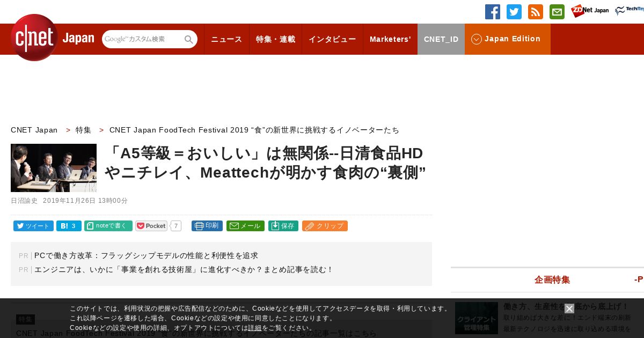644x338 pixels.
Task: Close the cookie notice banner
Action: tap(569, 308)
